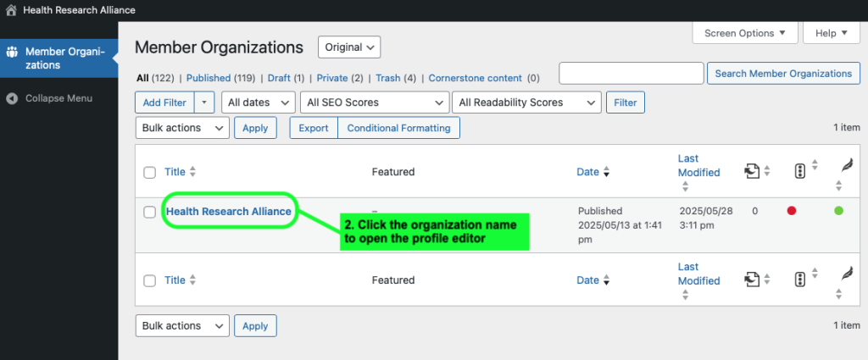Click the green readability score dot

tap(838, 211)
